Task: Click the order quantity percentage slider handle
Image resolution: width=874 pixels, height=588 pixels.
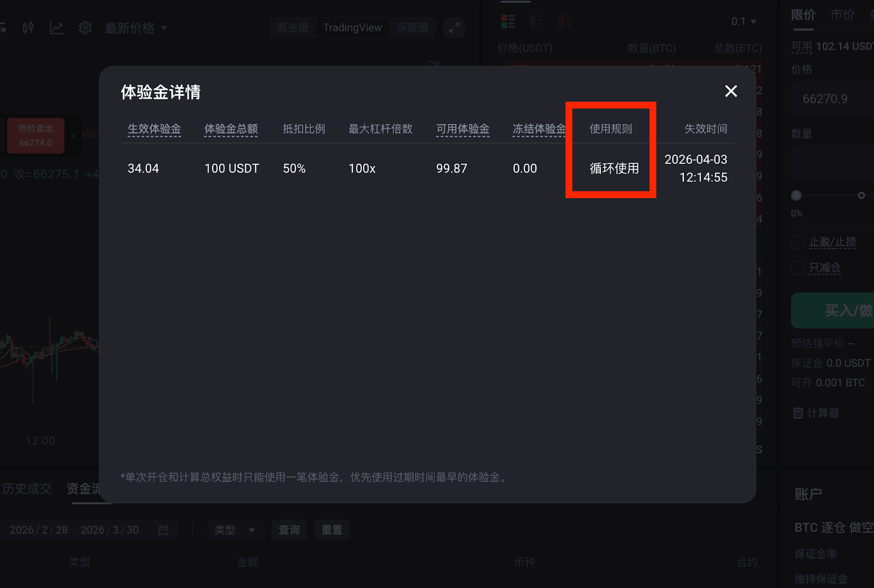Action: coord(796,195)
